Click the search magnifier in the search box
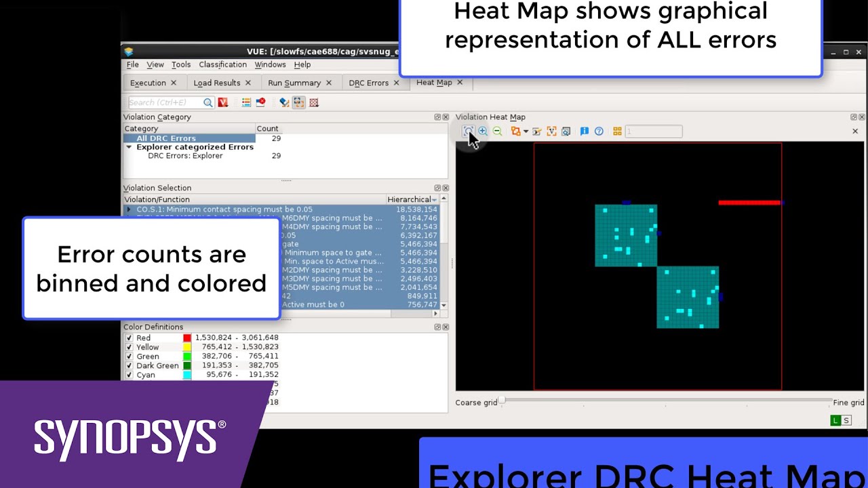Image resolution: width=868 pixels, height=488 pixels. pyautogui.click(x=208, y=102)
